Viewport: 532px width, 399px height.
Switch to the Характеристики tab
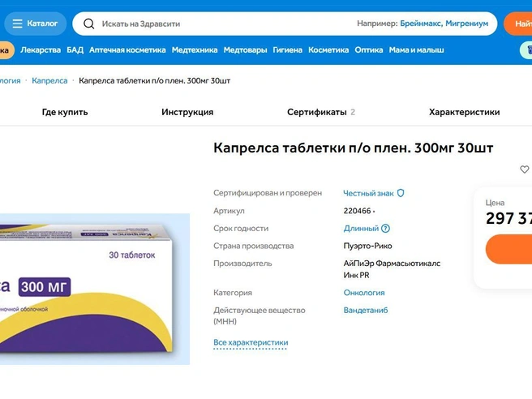[464, 112]
